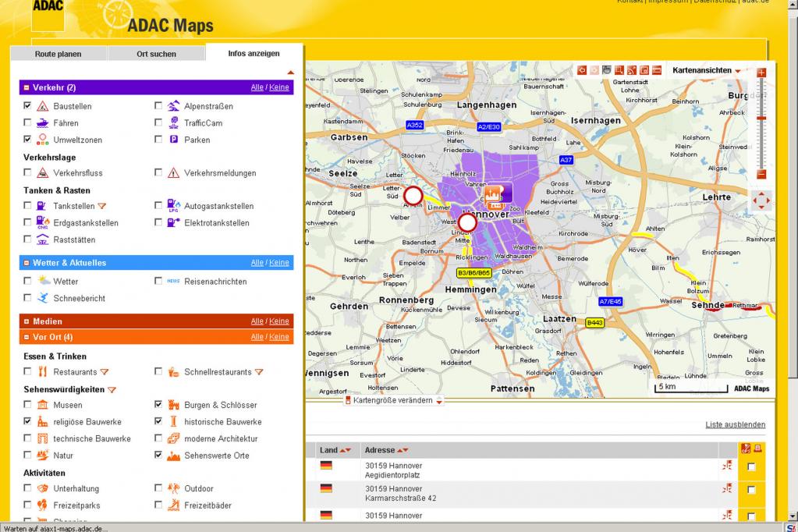Click the print icon in results header
798x532 pixels.
point(757,448)
